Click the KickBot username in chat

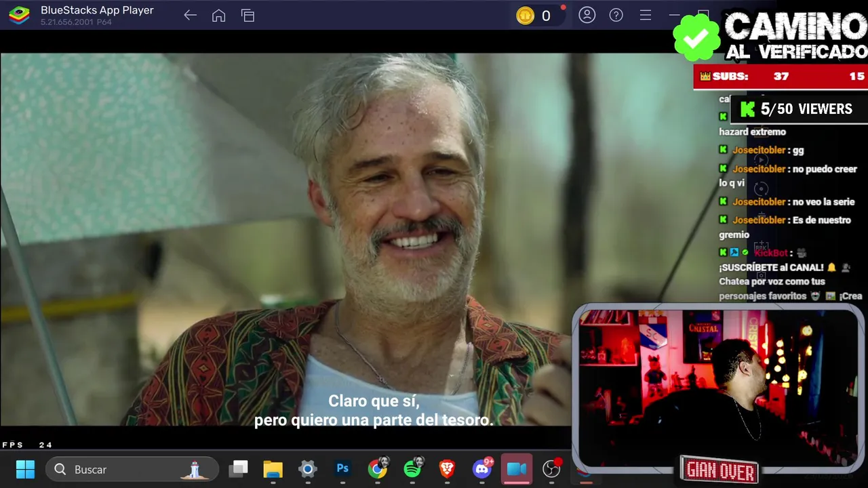[x=771, y=253]
